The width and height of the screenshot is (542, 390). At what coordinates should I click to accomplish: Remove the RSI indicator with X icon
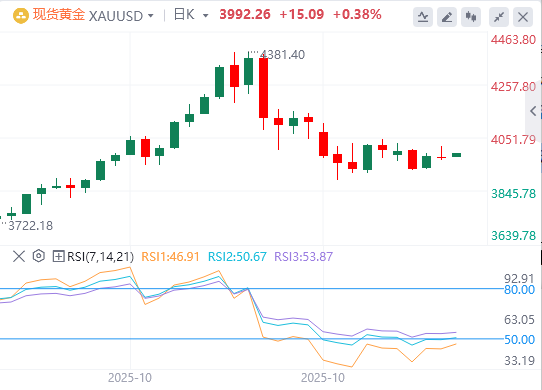click(x=19, y=257)
